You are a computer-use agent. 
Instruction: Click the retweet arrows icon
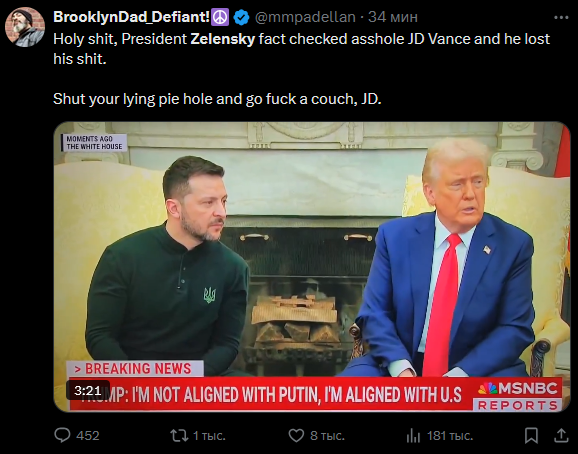tap(179, 436)
